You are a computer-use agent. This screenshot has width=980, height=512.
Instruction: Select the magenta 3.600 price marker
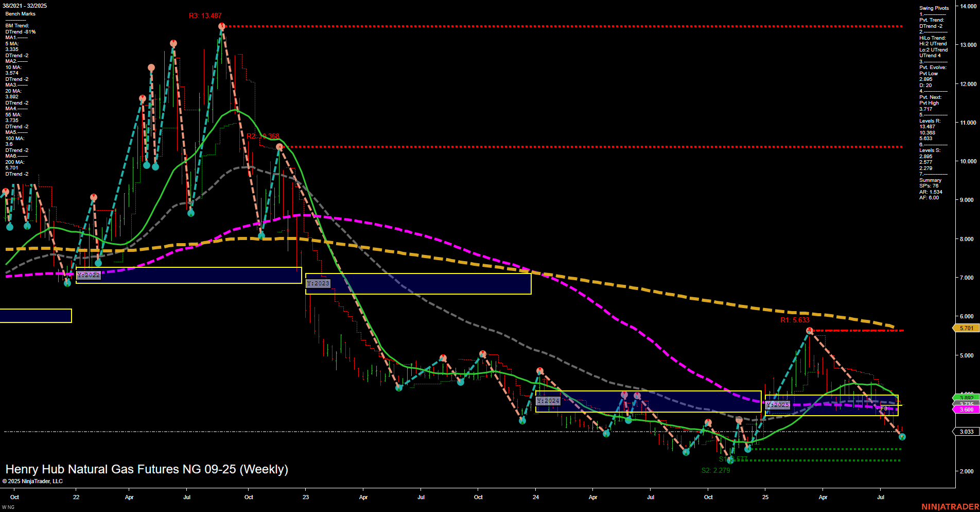point(966,409)
